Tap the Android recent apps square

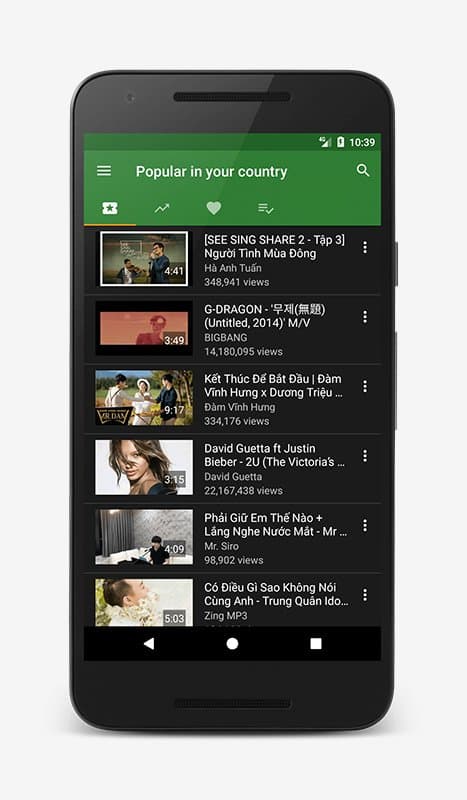[316, 644]
